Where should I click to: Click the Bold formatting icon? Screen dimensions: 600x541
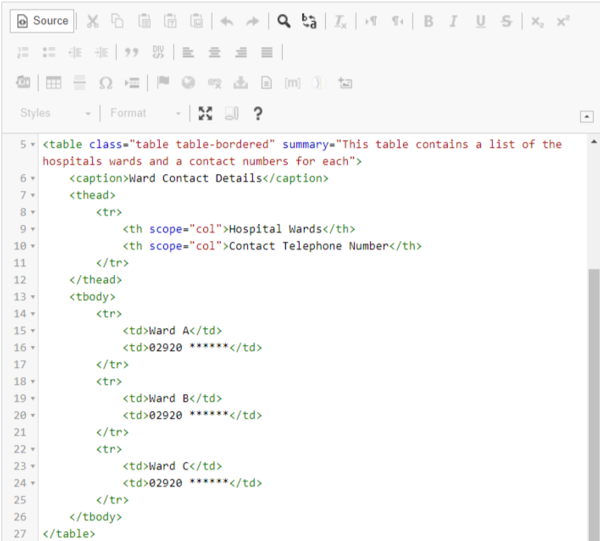click(x=429, y=21)
